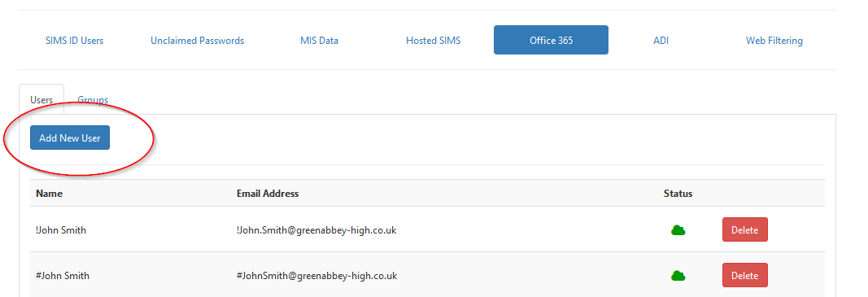Open the Unclaimed Passwords tab
Image resolution: width=868 pixels, height=297 pixels.
pyautogui.click(x=197, y=41)
